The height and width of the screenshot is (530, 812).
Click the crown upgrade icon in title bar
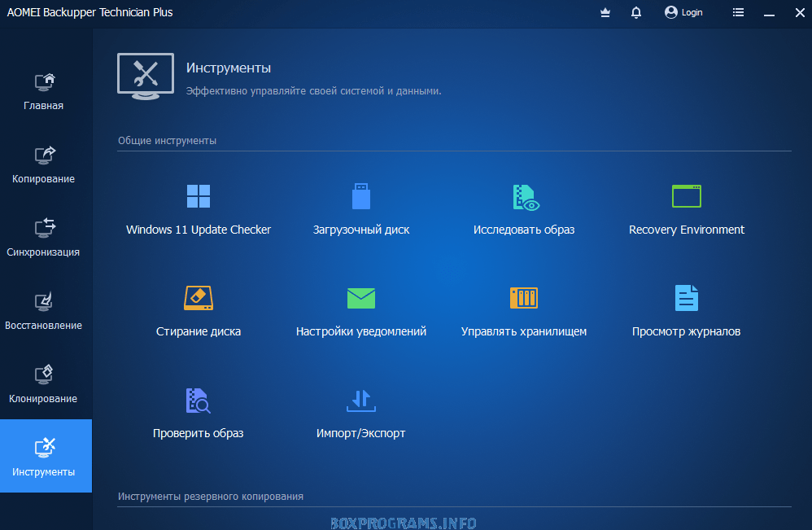tap(605, 12)
